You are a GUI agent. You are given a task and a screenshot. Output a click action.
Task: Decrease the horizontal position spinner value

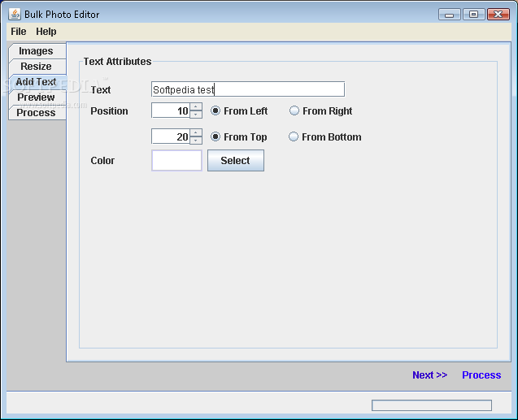click(x=196, y=115)
